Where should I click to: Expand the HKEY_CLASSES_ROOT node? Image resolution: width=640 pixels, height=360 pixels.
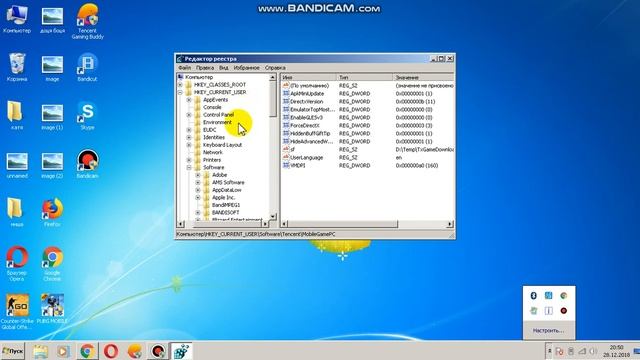coord(180,85)
